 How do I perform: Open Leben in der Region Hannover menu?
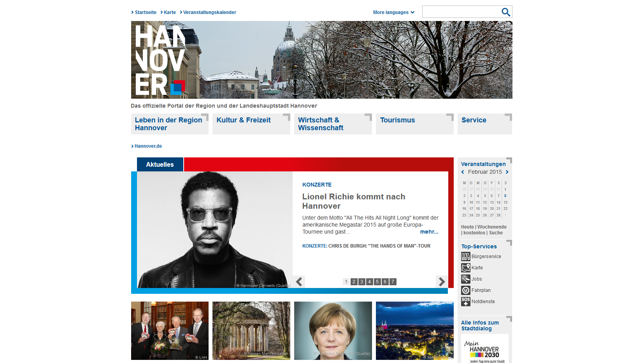pyautogui.click(x=170, y=124)
